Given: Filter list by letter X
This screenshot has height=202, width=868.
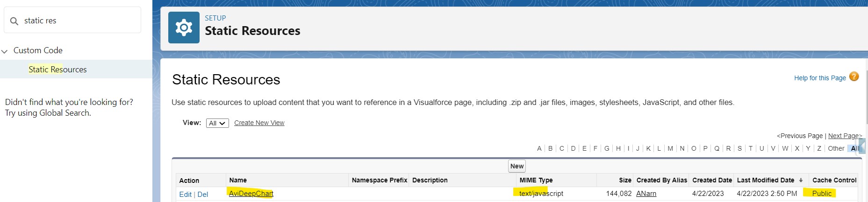Looking at the screenshot, I should [x=797, y=148].
